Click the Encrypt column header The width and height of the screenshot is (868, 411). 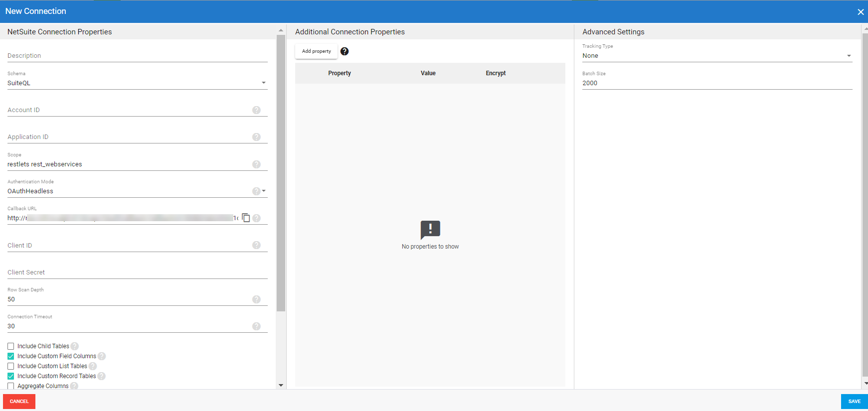pyautogui.click(x=496, y=73)
